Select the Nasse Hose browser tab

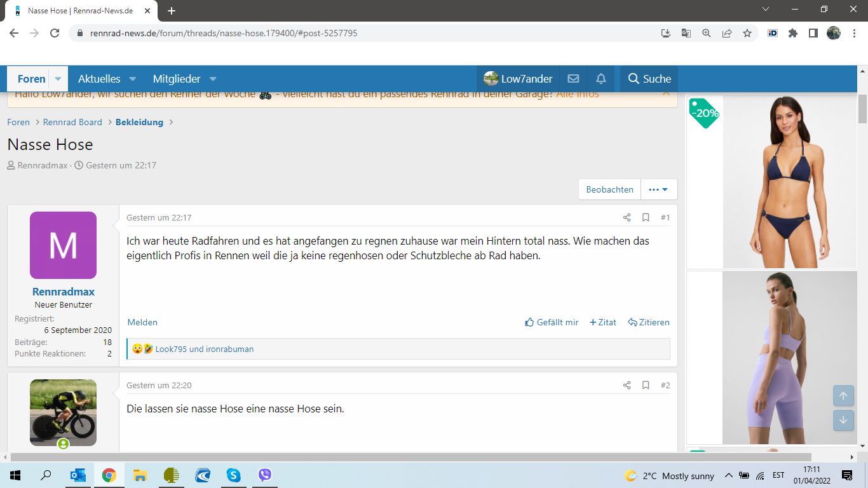(x=79, y=11)
